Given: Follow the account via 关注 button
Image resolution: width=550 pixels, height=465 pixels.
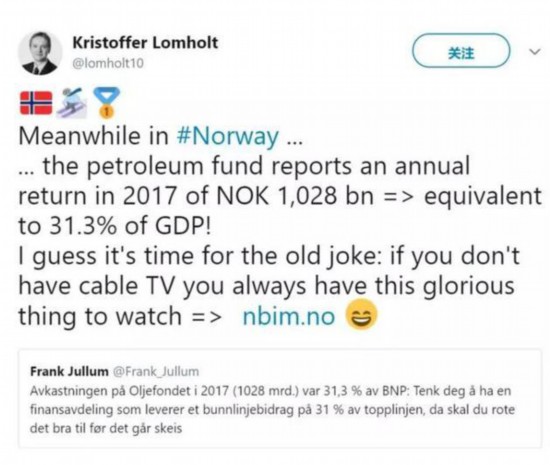Looking at the screenshot, I should click(x=461, y=50).
